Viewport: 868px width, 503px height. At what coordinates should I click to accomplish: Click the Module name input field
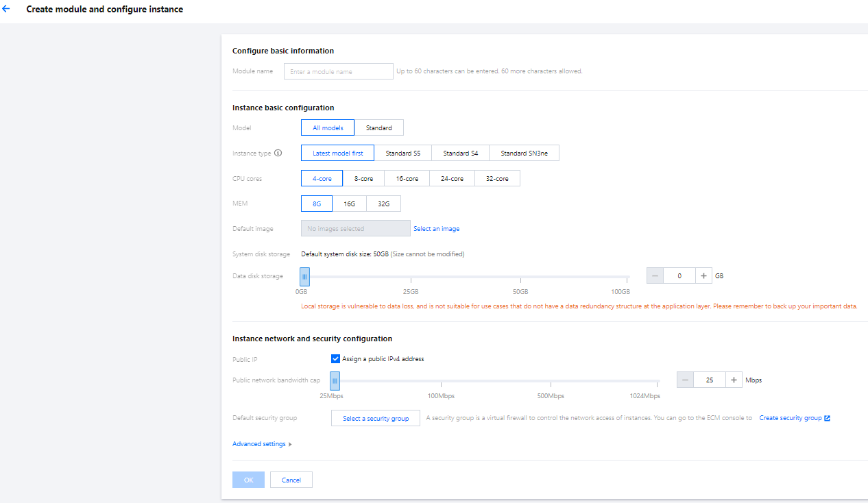point(339,71)
